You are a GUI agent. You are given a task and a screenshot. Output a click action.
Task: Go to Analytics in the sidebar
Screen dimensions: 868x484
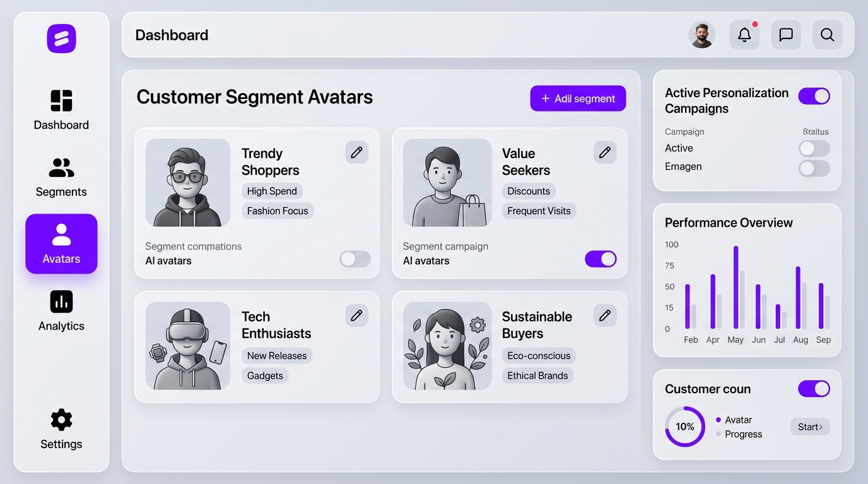coord(61,311)
